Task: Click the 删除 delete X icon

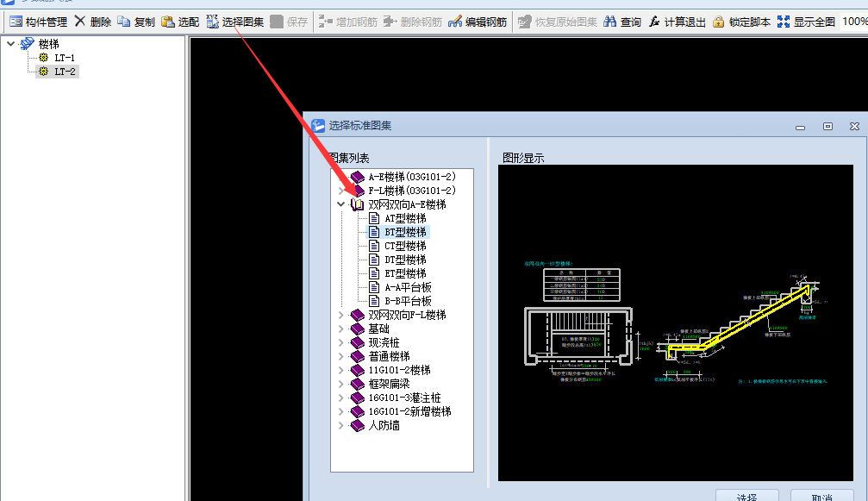Action: coord(80,21)
